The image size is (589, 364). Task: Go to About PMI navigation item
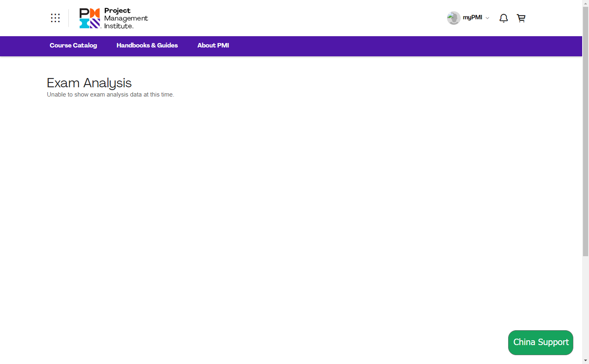point(213,45)
